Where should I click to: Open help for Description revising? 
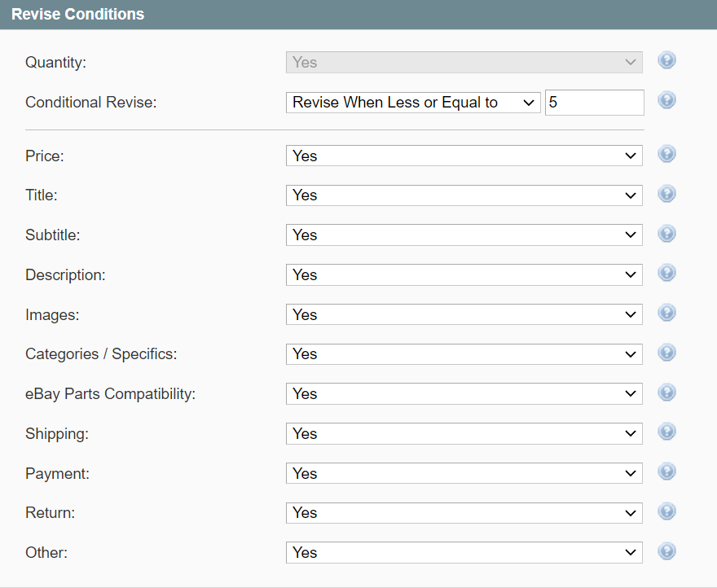pos(666,273)
